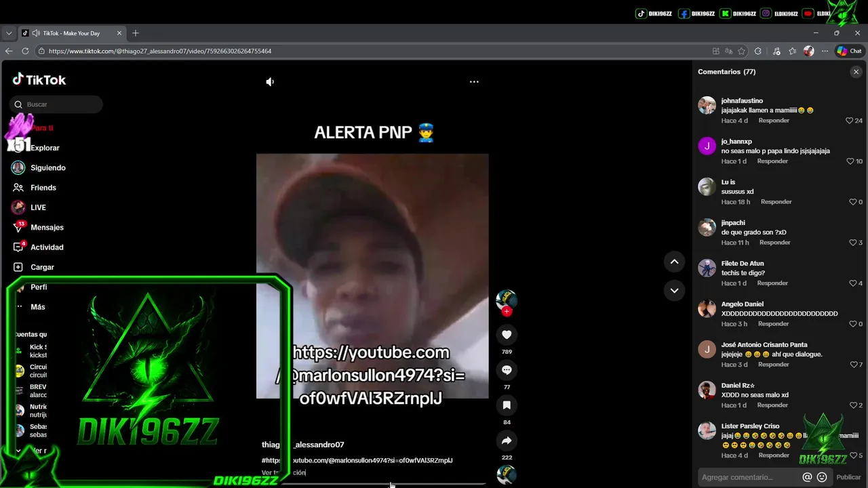Open Filete De Atun's profile avatar
This screenshot has height=488, width=868.
coord(707,268)
